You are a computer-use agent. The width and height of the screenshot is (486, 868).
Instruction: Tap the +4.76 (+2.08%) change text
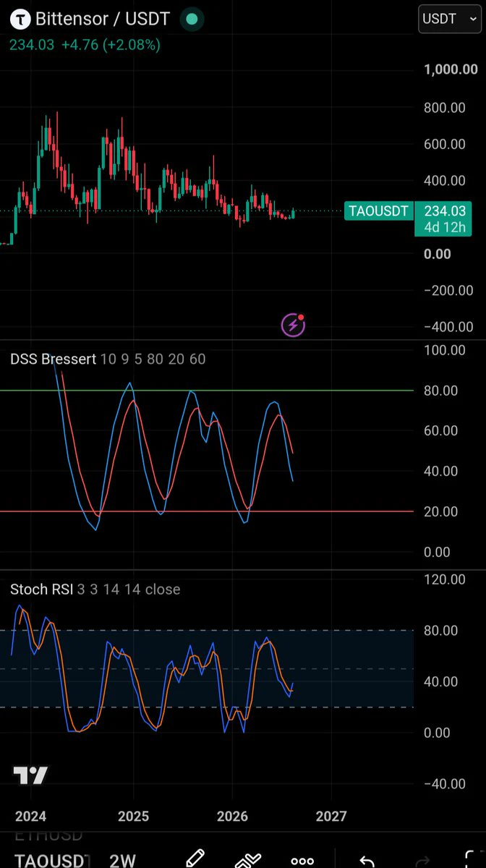click(109, 45)
